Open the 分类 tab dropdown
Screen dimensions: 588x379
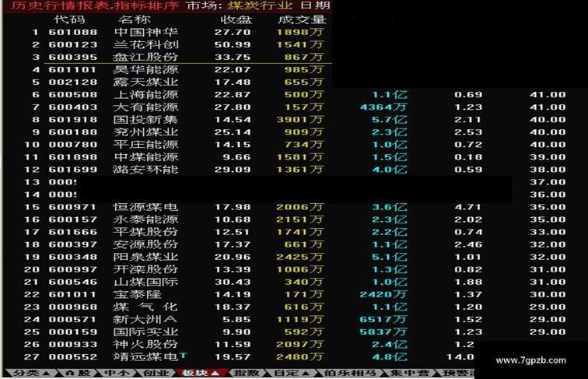31,373
